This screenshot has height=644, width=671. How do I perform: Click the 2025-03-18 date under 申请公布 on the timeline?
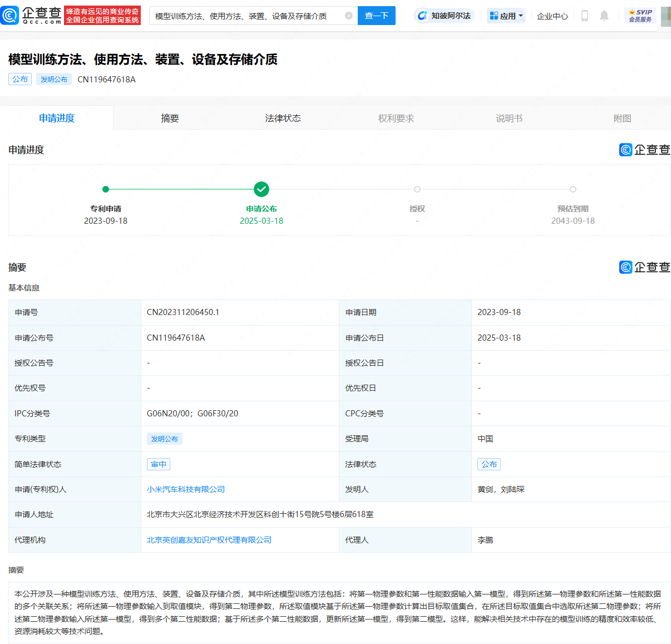pyautogui.click(x=262, y=221)
